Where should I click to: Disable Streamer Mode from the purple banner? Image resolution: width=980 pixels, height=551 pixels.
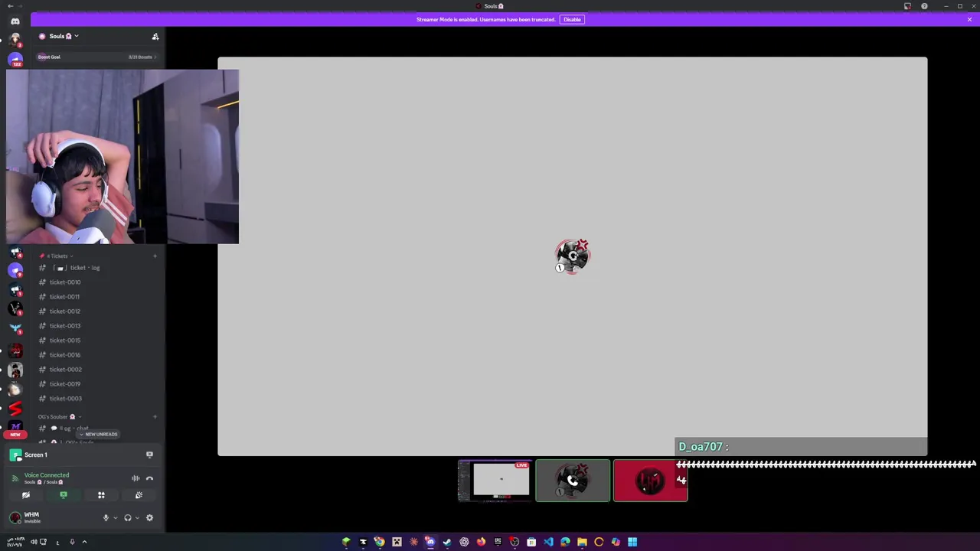click(572, 19)
